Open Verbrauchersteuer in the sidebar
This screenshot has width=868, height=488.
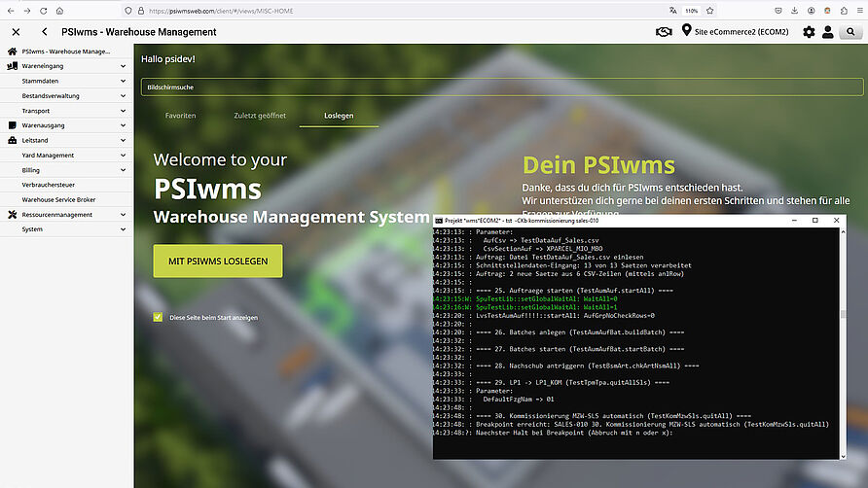click(48, 185)
